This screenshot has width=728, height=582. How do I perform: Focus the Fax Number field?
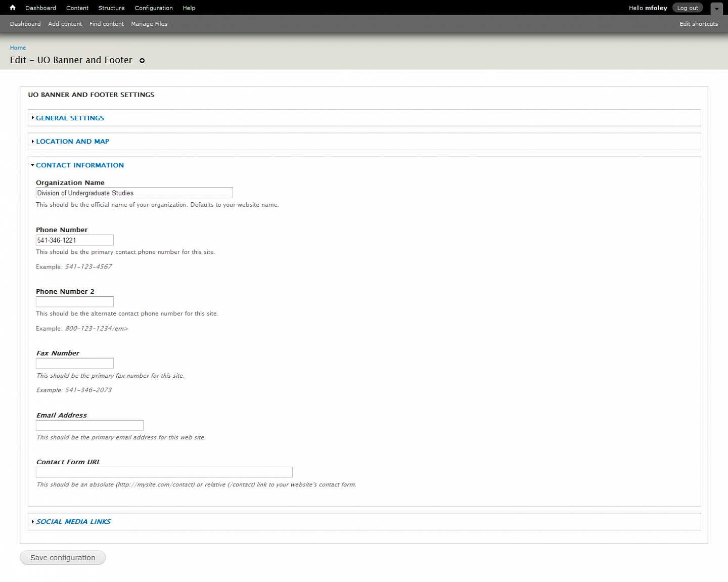coord(75,364)
